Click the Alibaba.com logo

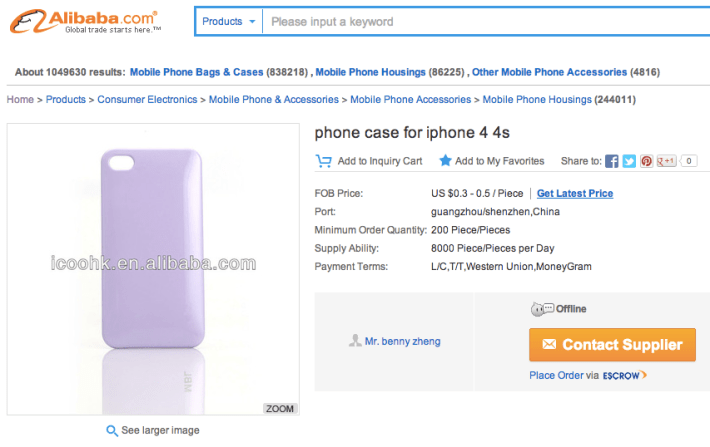(x=85, y=20)
